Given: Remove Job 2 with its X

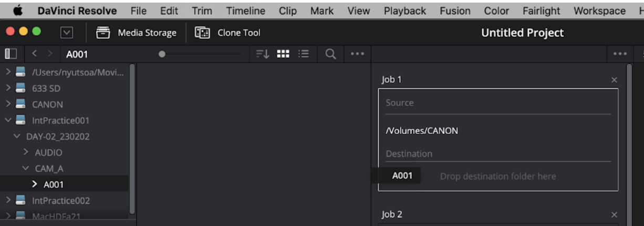Looking at the screenshot, I should [614, 214].
